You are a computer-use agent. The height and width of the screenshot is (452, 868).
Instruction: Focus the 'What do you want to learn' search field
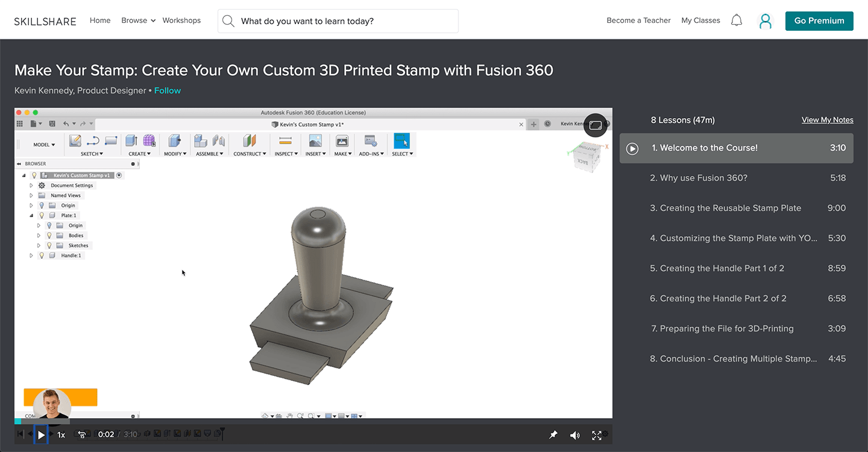[338, 21]
